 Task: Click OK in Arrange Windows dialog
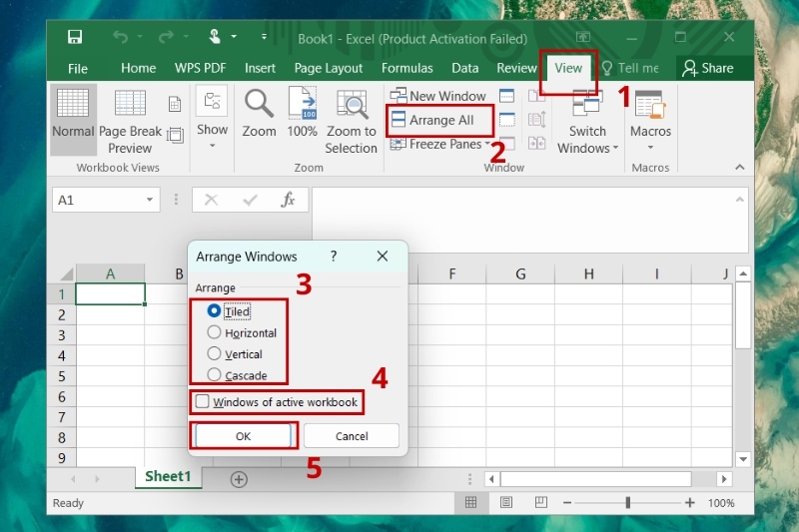pos(243,436)
